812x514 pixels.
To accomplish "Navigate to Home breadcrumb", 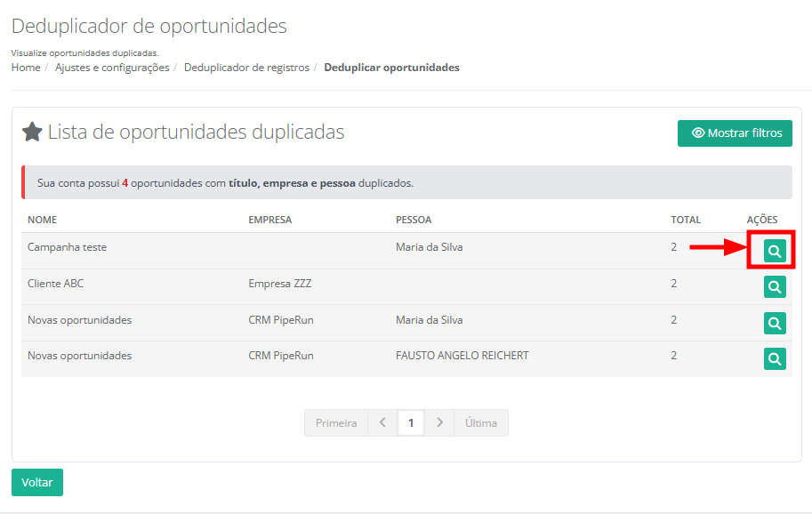I will pyautogui.click(x=26, y=68).
